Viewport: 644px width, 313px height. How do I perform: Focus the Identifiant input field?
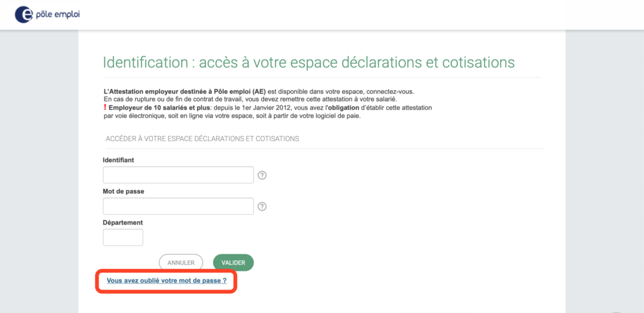pos(178,175)
